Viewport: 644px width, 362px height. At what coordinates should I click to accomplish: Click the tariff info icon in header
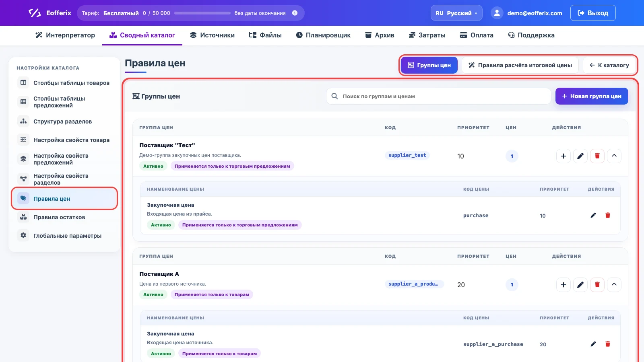point(295,13)
